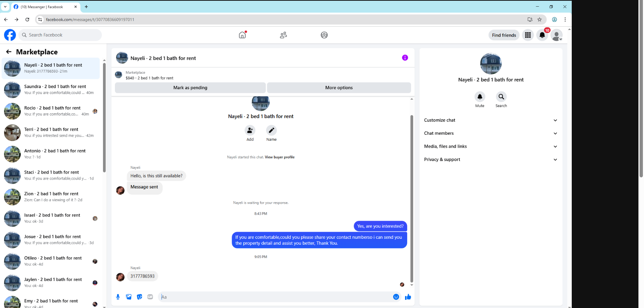Click the Find friends button
Image resolution: width=644 pixels, height=308 pixels.
504,35
